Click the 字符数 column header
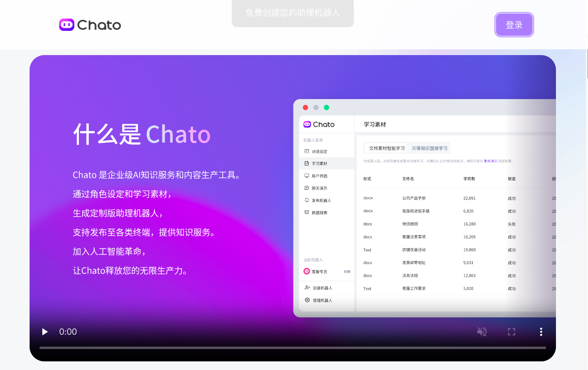 (x=469, y=179)
